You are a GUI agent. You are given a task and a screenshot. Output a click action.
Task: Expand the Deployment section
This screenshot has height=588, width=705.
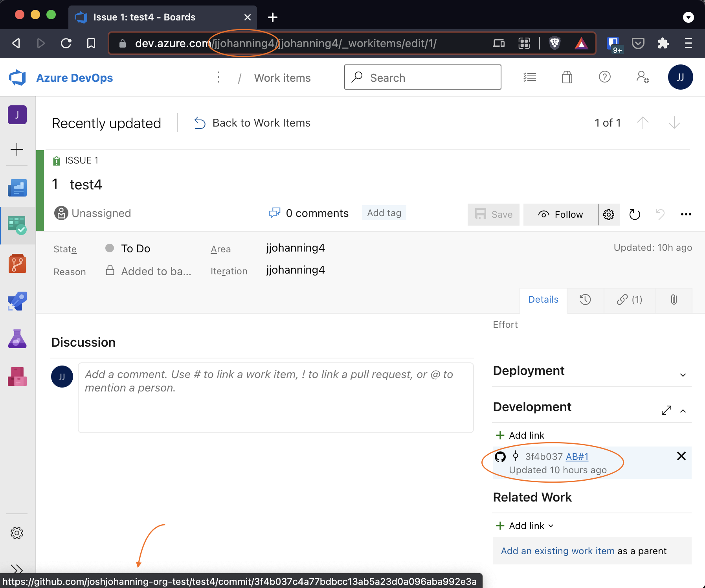click(683, 375)
